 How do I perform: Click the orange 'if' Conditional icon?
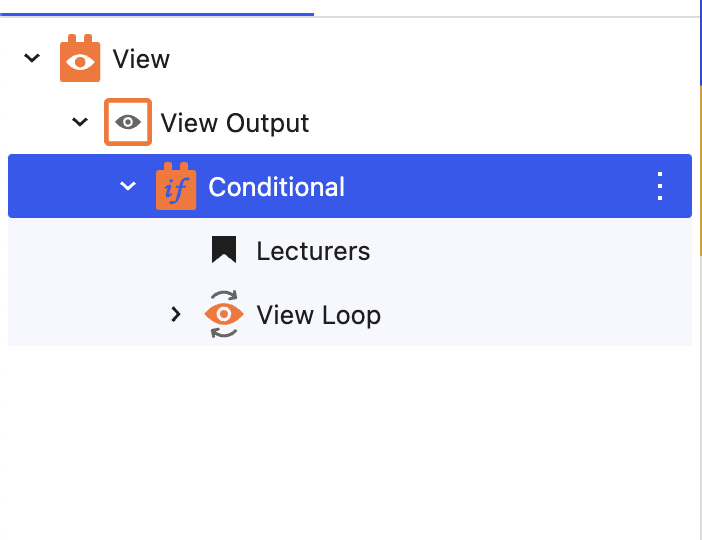tap(176, 186)
